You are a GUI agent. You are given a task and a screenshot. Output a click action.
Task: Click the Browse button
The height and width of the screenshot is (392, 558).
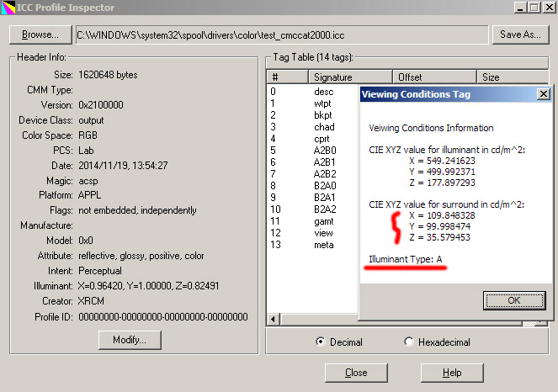point(40,34)
